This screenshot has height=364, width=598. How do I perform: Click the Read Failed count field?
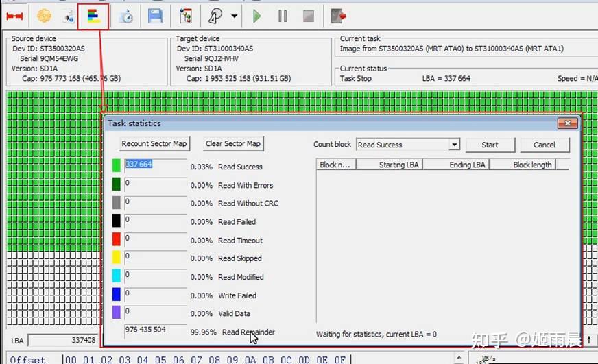[156, 221]
